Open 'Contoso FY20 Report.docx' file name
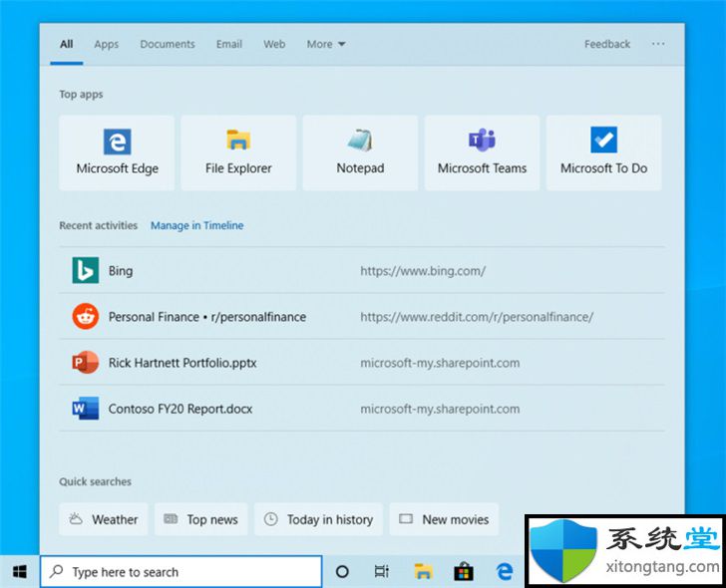The height and width of the screenshot is (588, 726). click(181, 409)
